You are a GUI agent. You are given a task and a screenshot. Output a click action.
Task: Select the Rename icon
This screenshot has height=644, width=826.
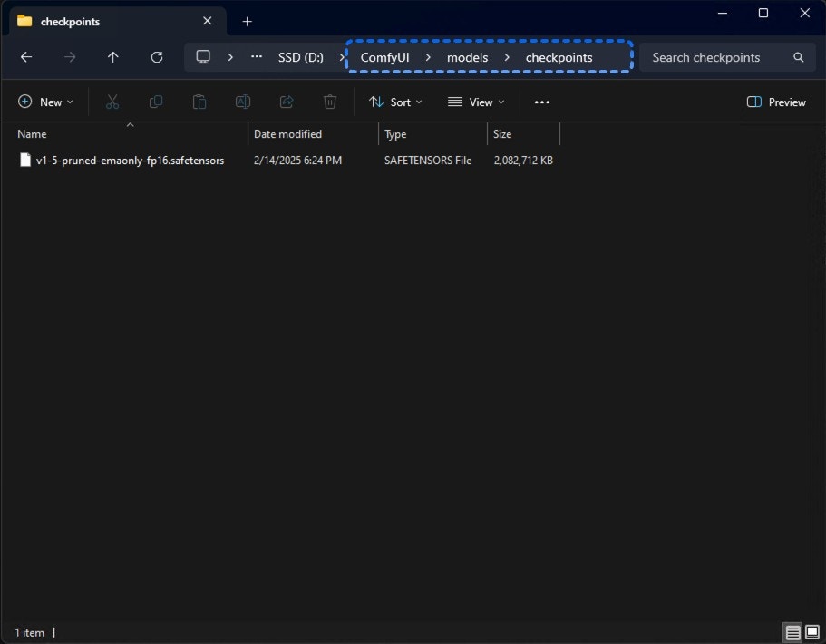(x=242, y=102)
